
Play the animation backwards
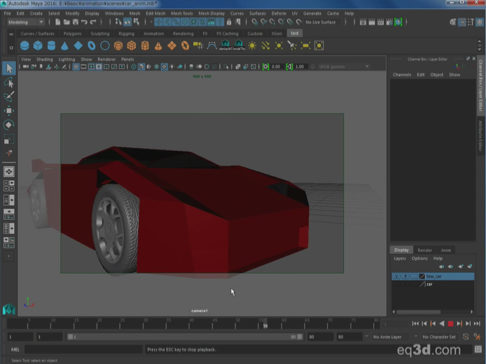pos(442,324)
